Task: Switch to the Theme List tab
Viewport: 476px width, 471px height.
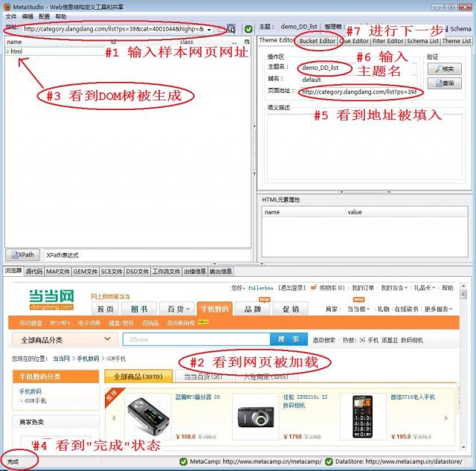Action: click(x=456, y=41)
